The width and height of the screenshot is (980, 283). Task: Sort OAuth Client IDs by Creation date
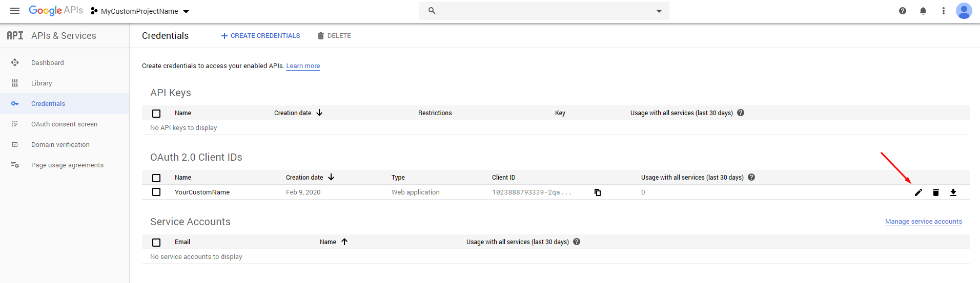(x=310, y=177)
